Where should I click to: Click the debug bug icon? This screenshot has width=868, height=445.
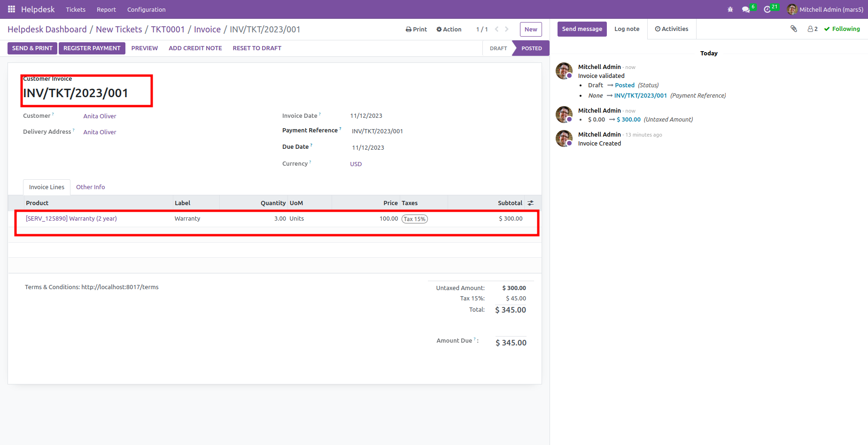(730, 9)
